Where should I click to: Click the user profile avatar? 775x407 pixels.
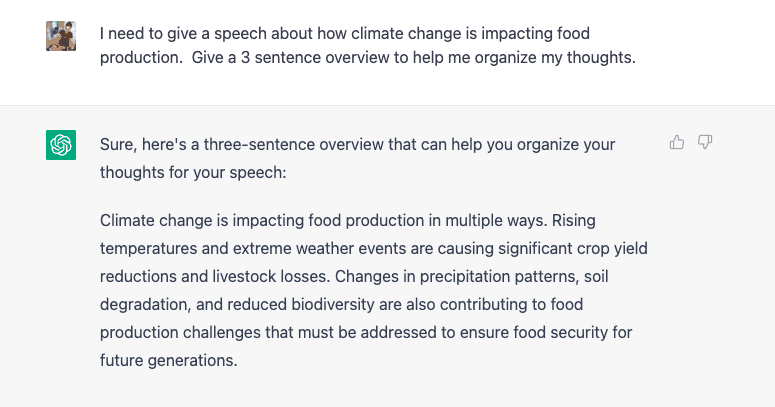61,35
